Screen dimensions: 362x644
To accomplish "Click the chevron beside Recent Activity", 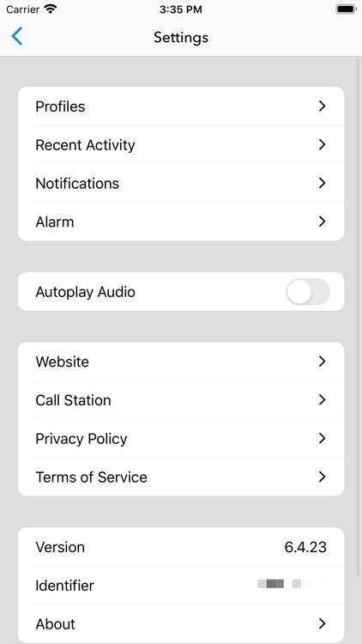I will pos(323,144).
